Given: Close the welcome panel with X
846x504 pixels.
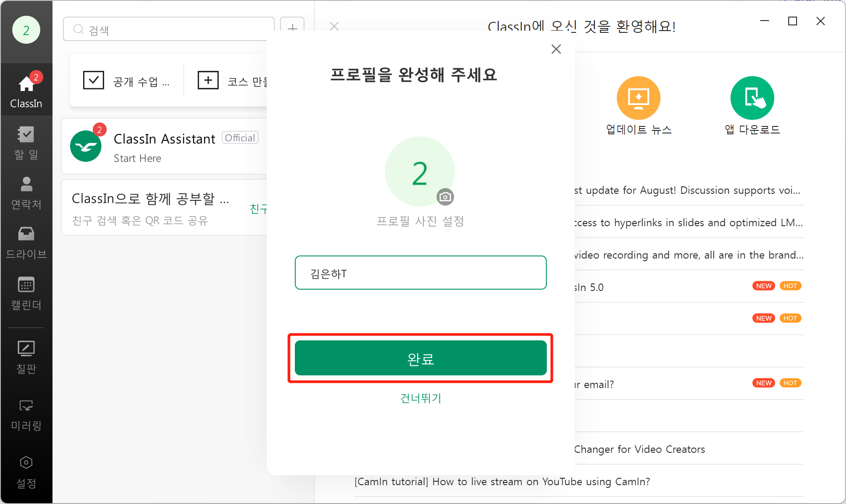Looking at the screenshot, I should click(x=334, y=26).
